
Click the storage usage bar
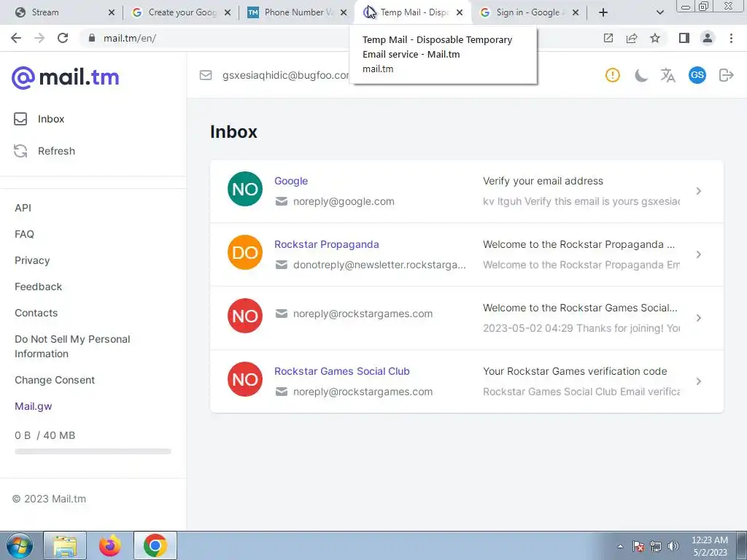point(93,451)
